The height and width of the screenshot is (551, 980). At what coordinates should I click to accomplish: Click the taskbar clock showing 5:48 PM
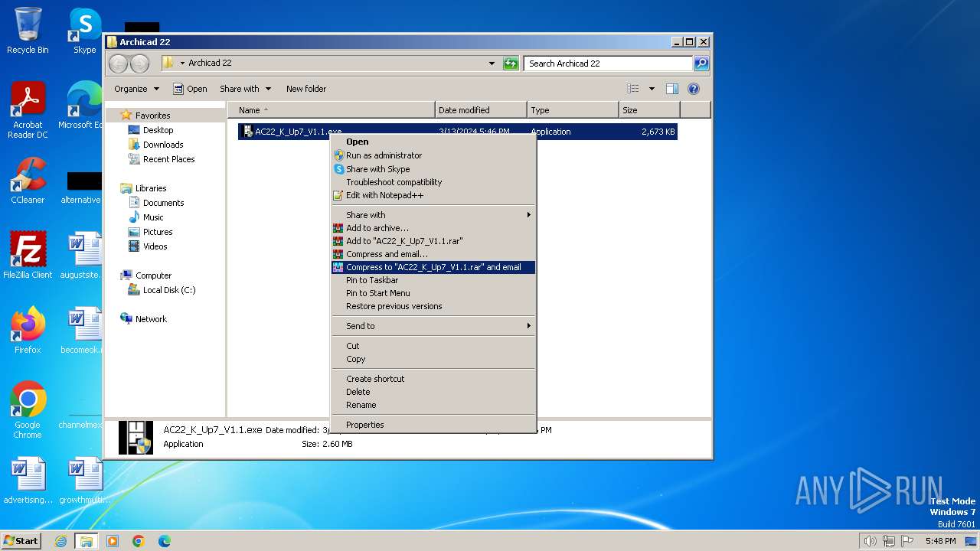(940, 541)
